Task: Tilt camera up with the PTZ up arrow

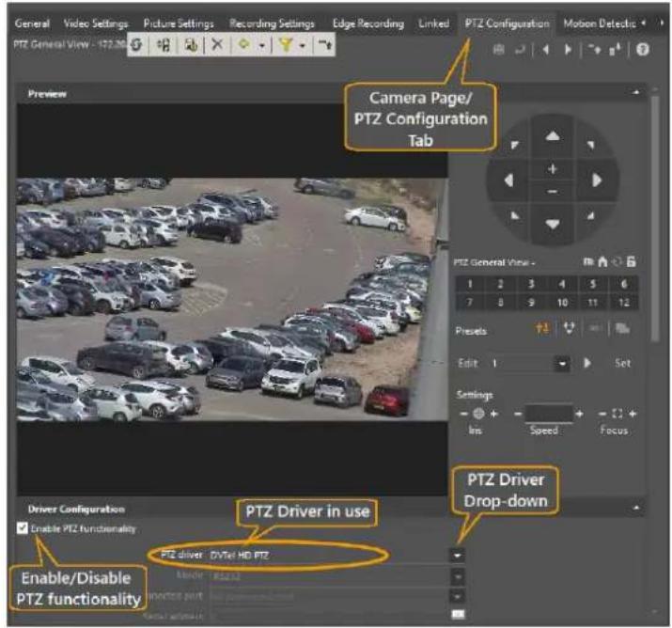Action: (553, 136)
